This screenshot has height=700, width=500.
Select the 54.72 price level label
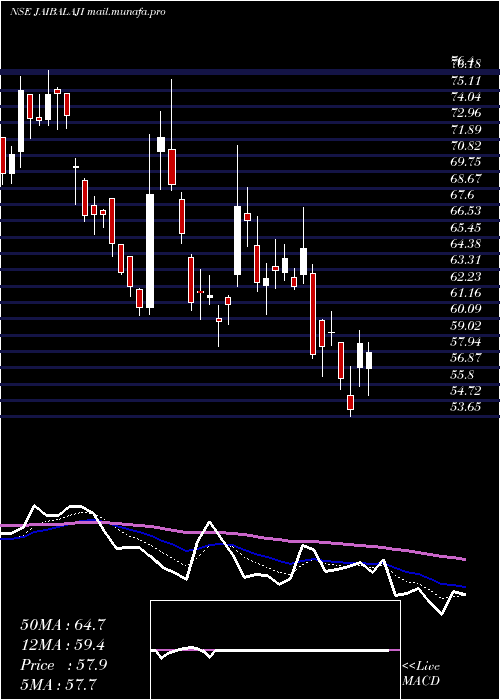point(466,391)
